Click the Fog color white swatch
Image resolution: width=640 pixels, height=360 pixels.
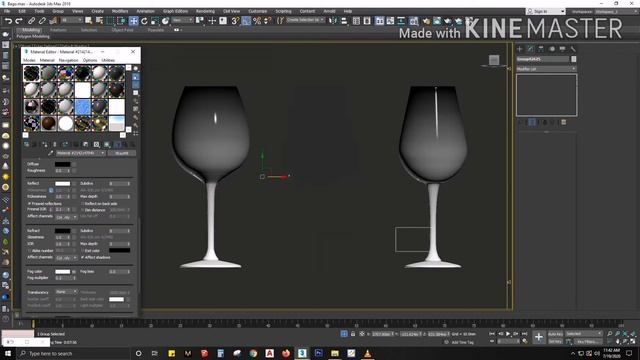(x=62, y=271)
